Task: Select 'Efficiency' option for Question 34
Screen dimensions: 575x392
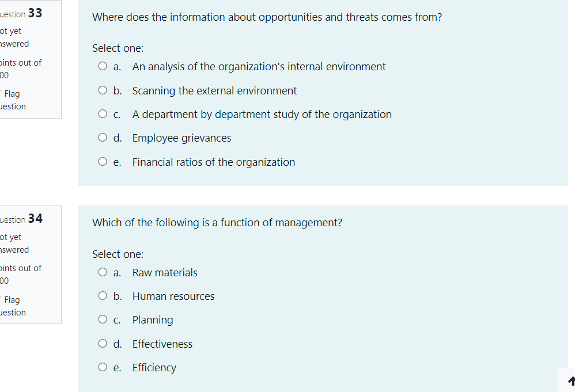Action: pyautogui.click(x=102, y=367)
